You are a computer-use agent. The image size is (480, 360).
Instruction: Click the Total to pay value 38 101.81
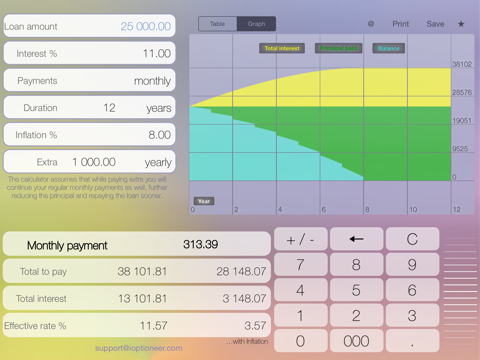142,271
